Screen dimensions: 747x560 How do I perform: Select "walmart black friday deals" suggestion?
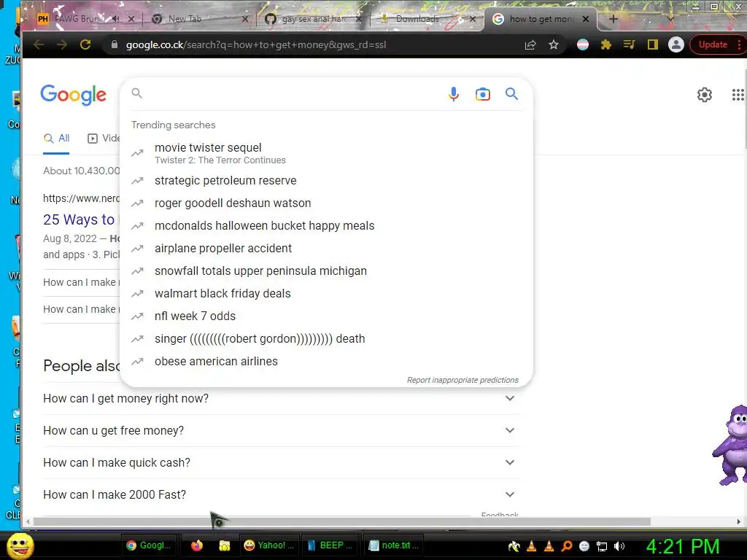point(326,293)
